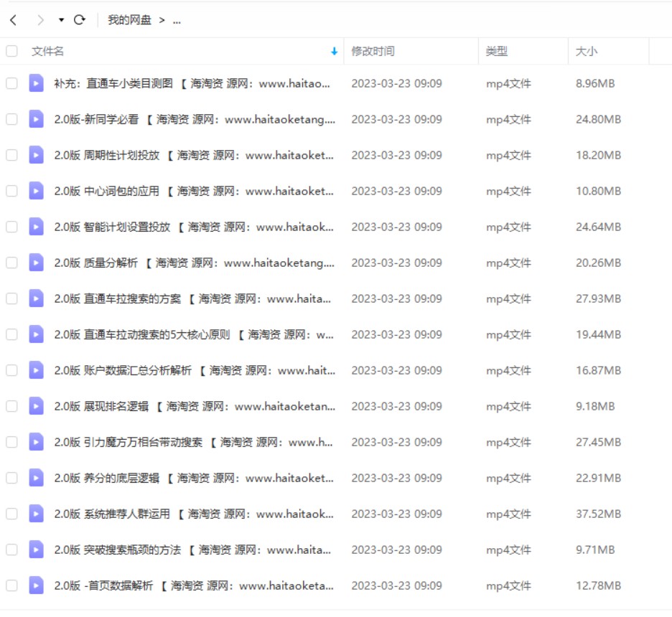Click video icon of 2.0版 中心词包的应用
672x617 pixels.
[x=36, y=191]
